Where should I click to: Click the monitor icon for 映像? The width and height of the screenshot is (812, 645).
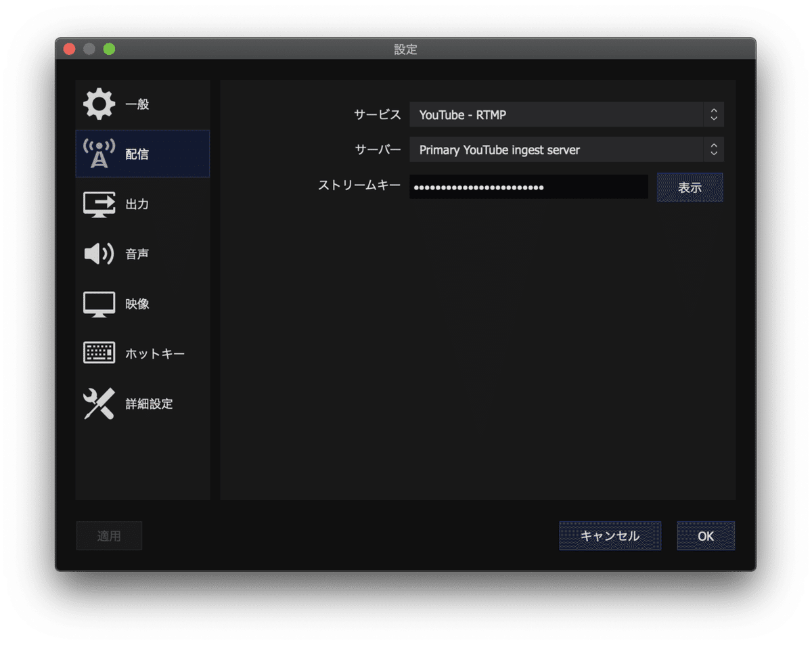tap(99, 304)
